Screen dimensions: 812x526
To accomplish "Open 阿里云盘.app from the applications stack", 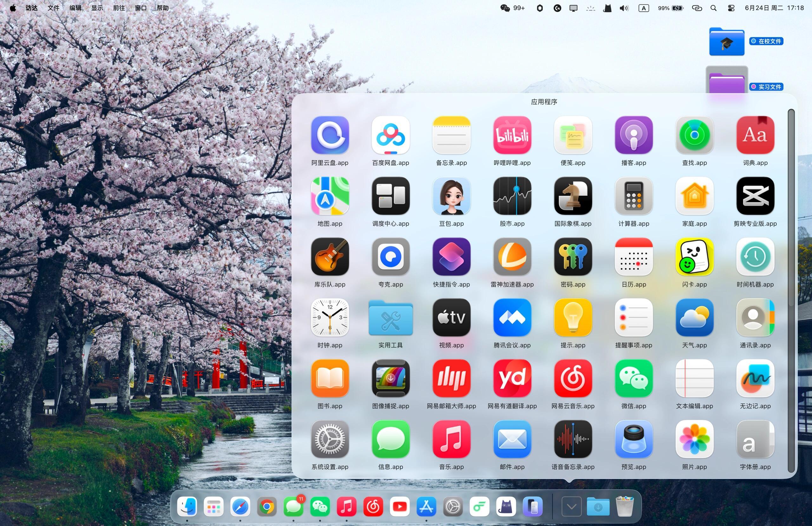I will 330,135.
